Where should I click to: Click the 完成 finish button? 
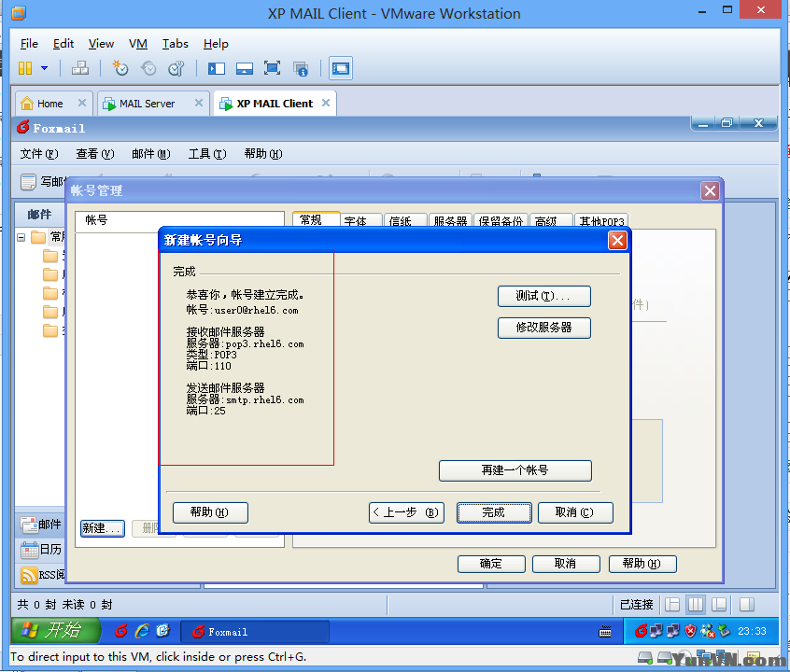point(494,512)
